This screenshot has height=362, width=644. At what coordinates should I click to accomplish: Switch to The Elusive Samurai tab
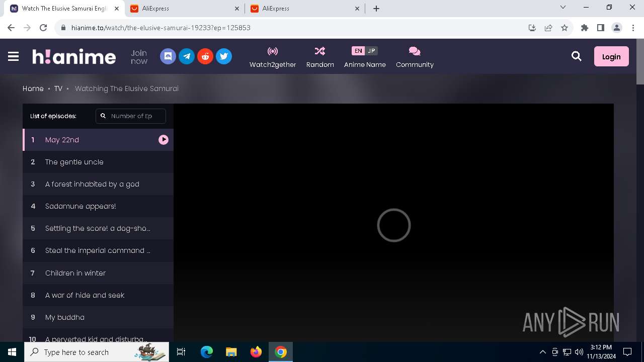point(65,9)
